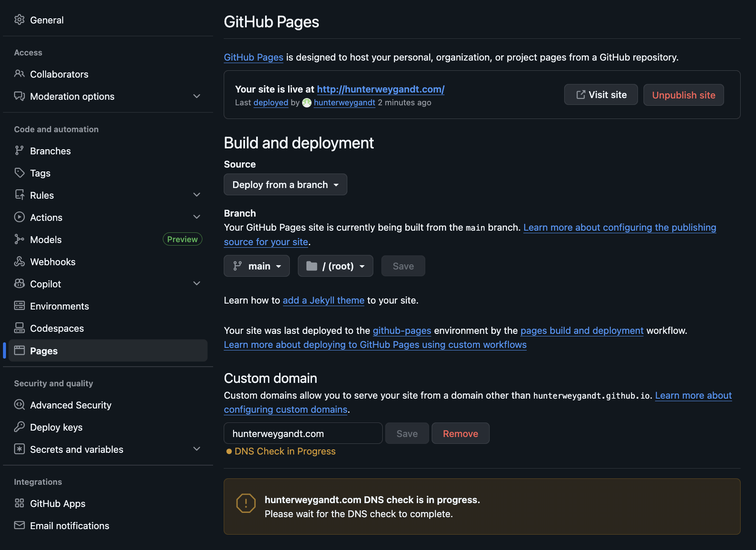Click the Visit site button

tap(601, 95)
